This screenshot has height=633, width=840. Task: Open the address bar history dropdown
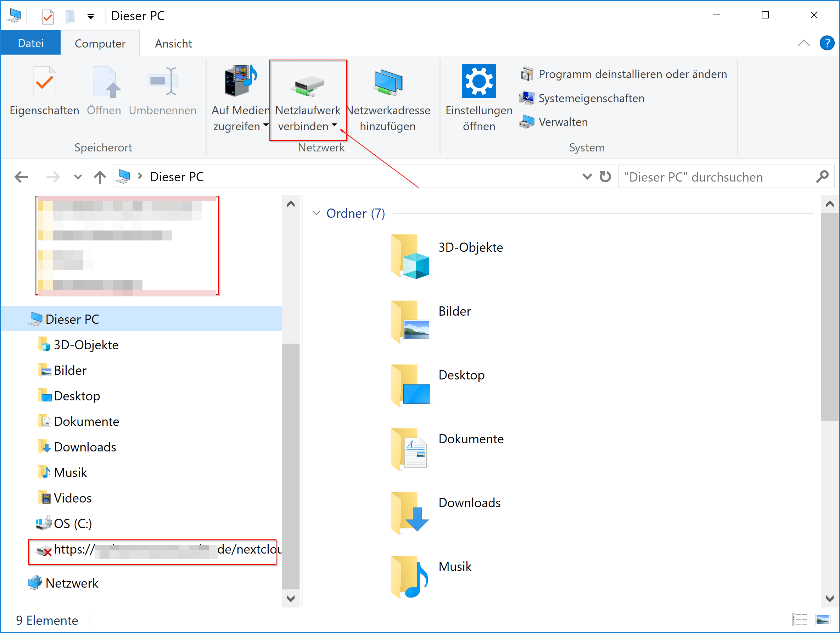(586, 176)
